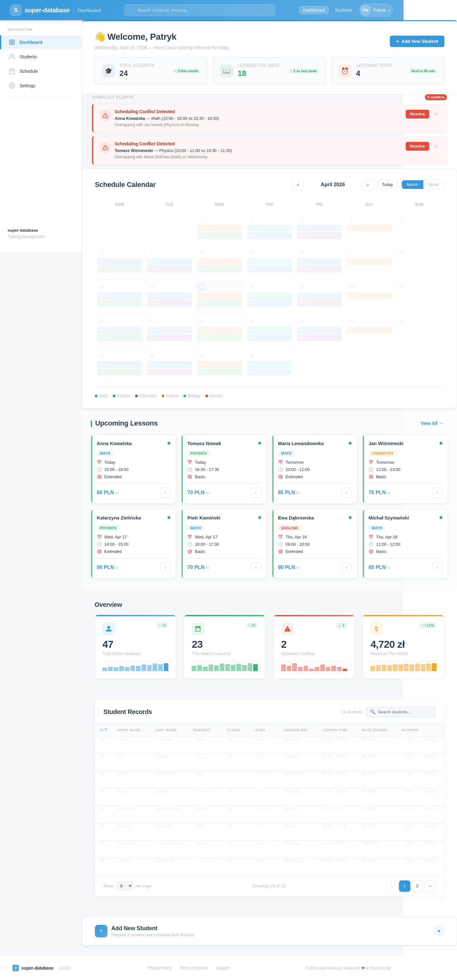The height and width of the screenshot is (980, 457).
Task: Click the Students sidebar people icon
Action: coord(12,57)
